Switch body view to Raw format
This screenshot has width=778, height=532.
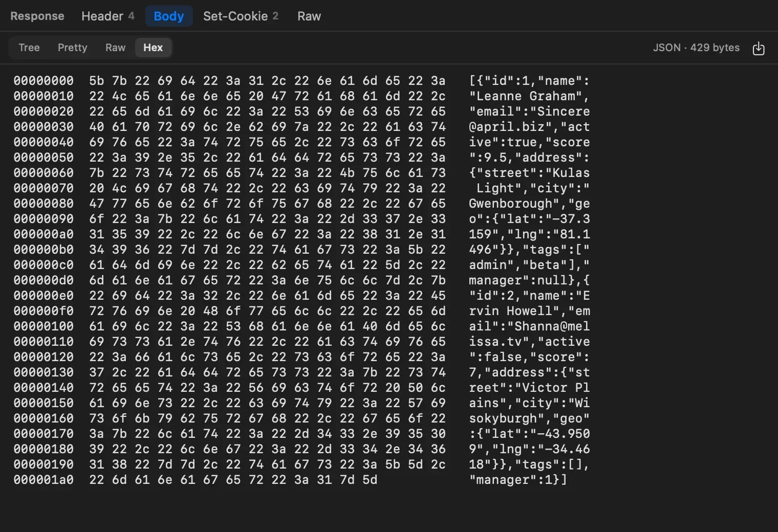pos(116,48)
